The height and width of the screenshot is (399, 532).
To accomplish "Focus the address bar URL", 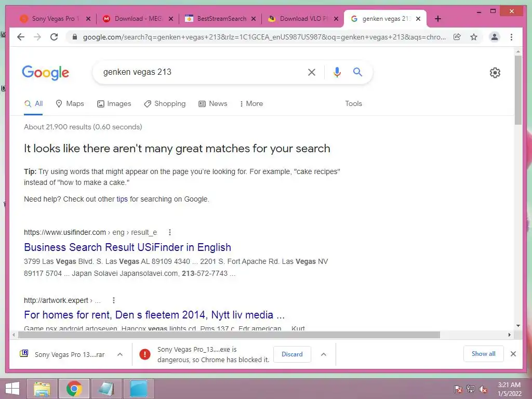I will 264,37.
